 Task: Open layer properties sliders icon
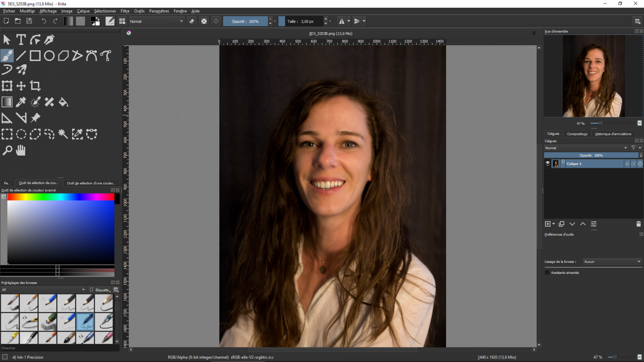click(593, 224)
